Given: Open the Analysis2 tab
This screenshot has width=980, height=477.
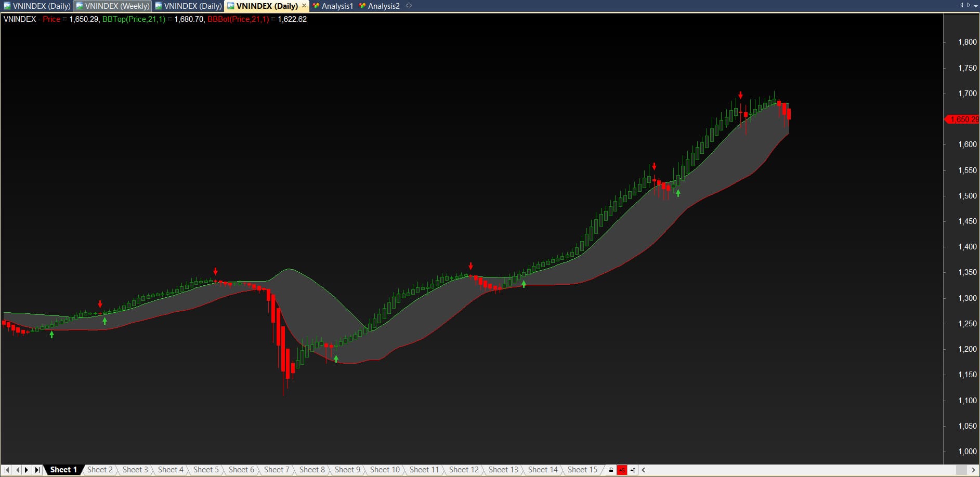Looking at the screenshot, I should pos(380,6).
